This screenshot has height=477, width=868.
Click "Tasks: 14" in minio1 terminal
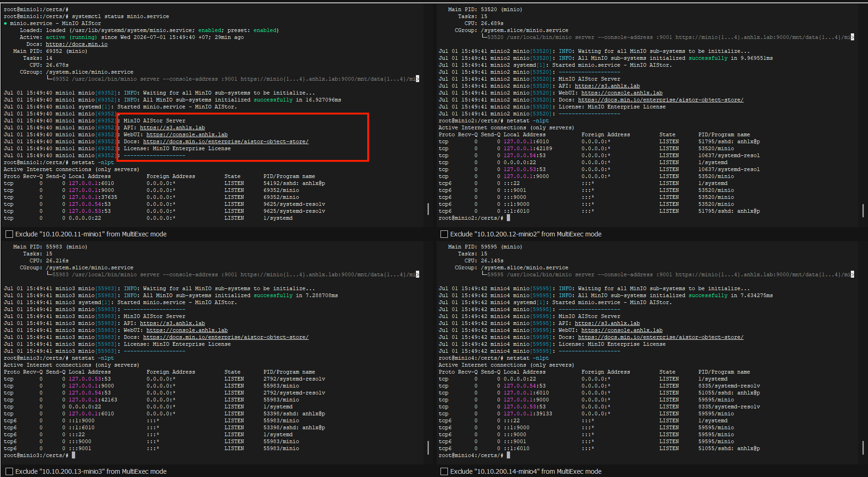pos(38,58)
